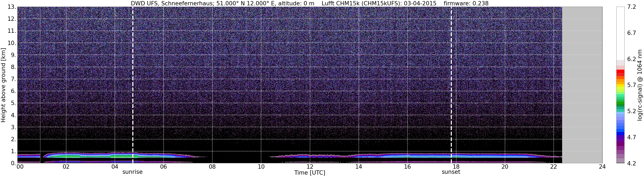
Task: Click the height axis tick label 13.
Action: [x=12, y=7]
